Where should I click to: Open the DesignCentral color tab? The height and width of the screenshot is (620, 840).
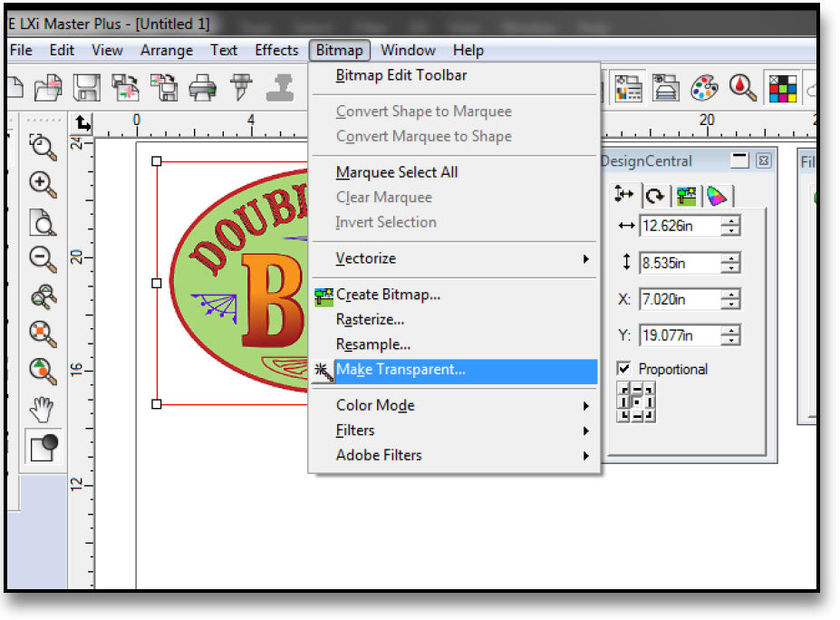pos(717,196)
